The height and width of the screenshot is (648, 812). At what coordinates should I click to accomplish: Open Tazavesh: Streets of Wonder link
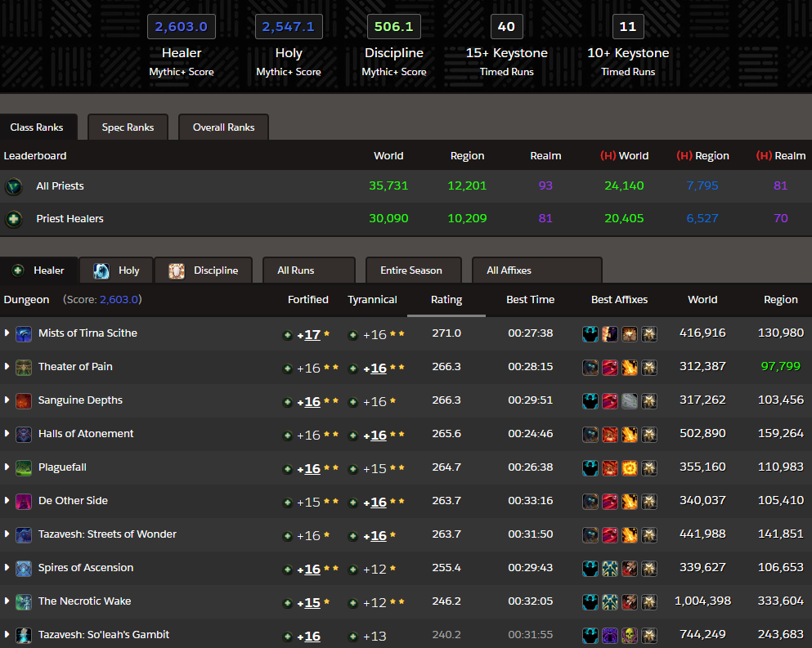click(x=107, y=534)
